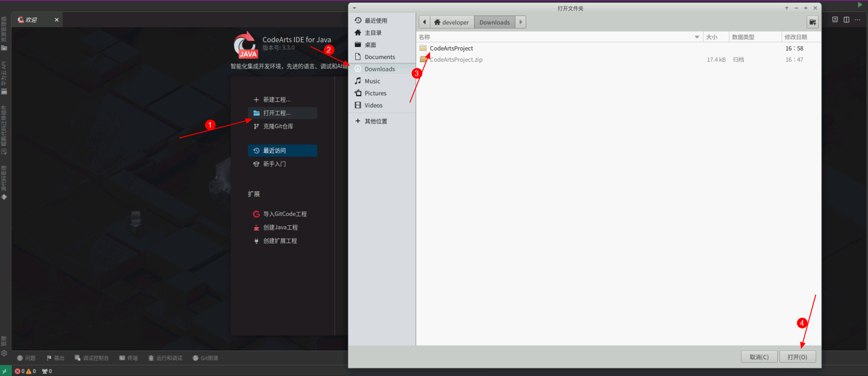The width and height of the screenshot is (868, 376).
Task: Open the 输出 output panel tab
Action: click(x=55, y=358)
